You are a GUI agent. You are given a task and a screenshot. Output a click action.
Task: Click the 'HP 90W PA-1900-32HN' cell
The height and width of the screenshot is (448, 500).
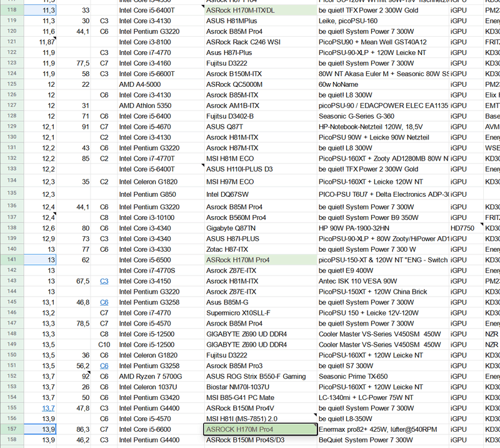coord(382,228)
